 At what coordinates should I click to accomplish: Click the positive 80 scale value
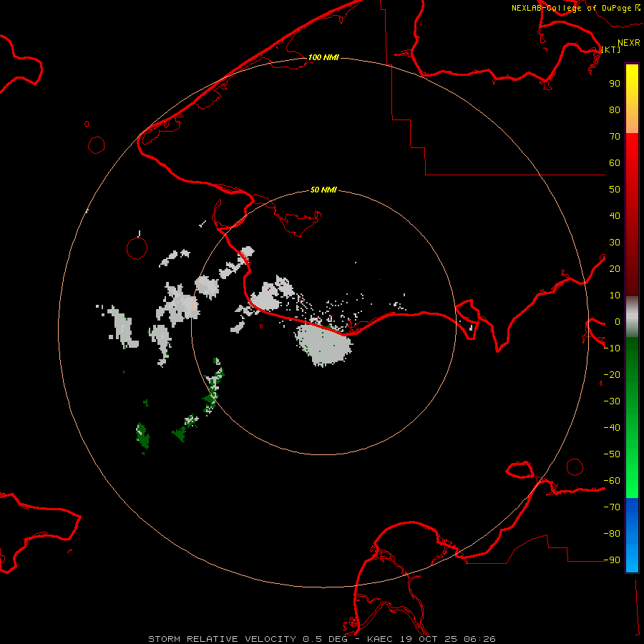pyautogui.click(x=615, y=109)
